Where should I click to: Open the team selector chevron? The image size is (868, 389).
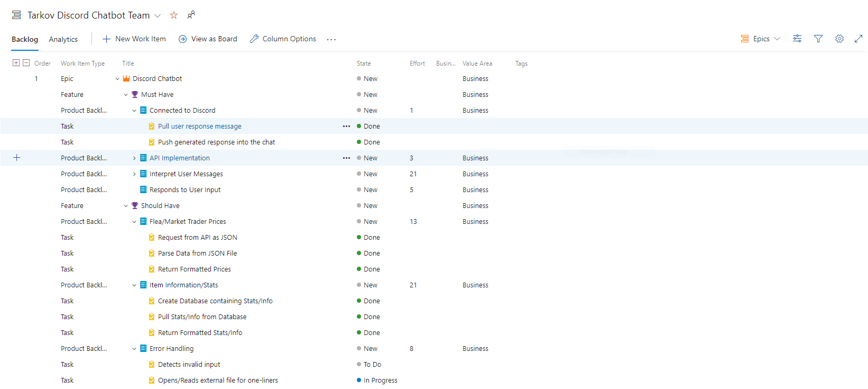(158, 16)
